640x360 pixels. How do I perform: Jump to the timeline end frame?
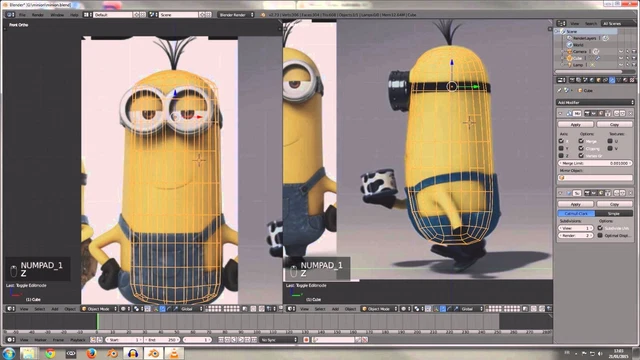tap(254, 340)
